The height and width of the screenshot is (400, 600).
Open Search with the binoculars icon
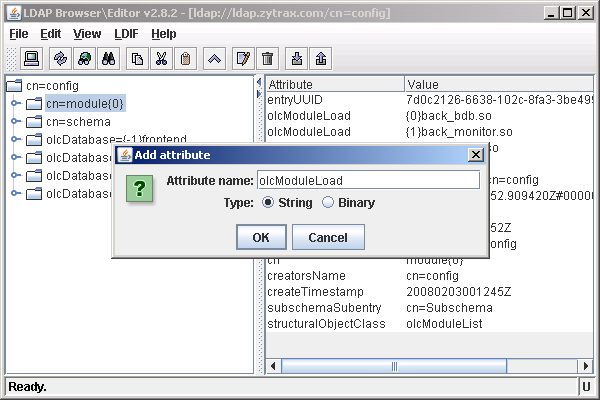[108, 59]
